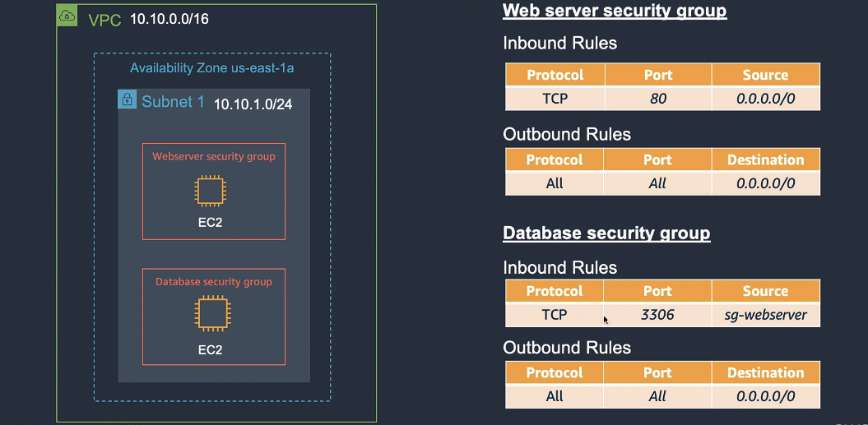Select the port 3306 cell in database inbound rules
This screenshot has height=425, width=868.
(x=657, y=315)
